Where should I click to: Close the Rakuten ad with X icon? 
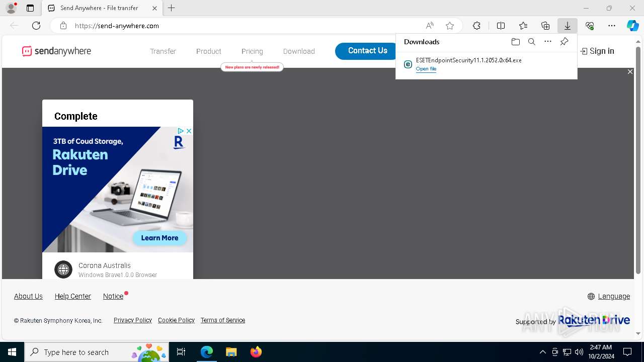[x=189, y=131]
